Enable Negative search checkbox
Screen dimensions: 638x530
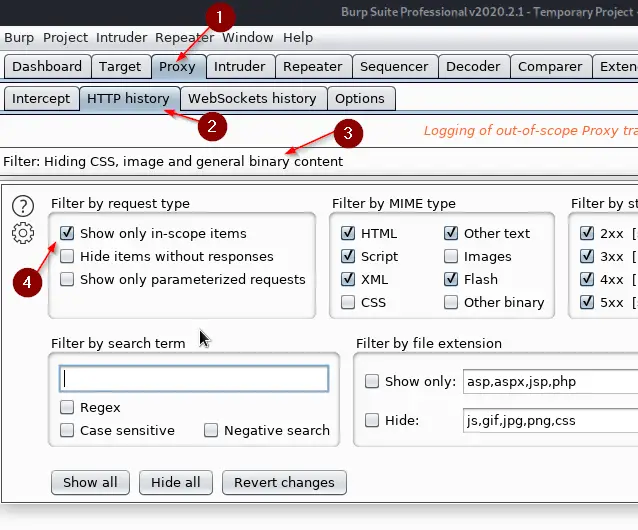211,430
